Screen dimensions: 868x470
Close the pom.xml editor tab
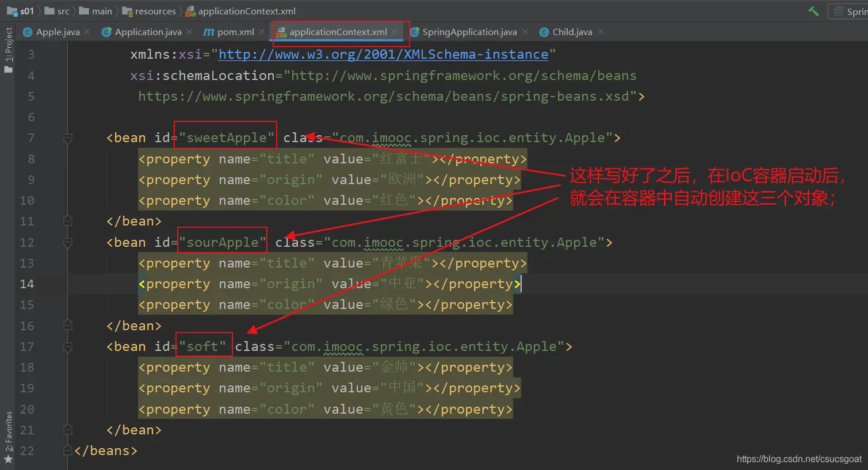point(262,32)
